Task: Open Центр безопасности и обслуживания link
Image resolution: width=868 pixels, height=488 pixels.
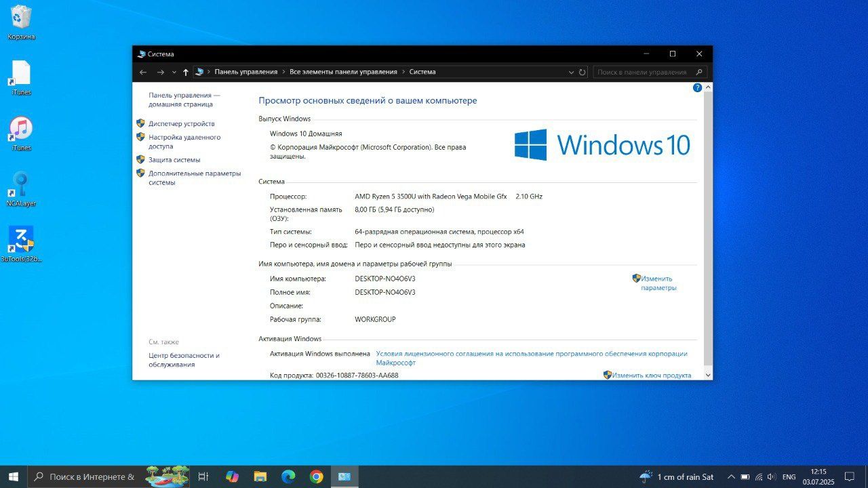Action: tap(184, 360)
